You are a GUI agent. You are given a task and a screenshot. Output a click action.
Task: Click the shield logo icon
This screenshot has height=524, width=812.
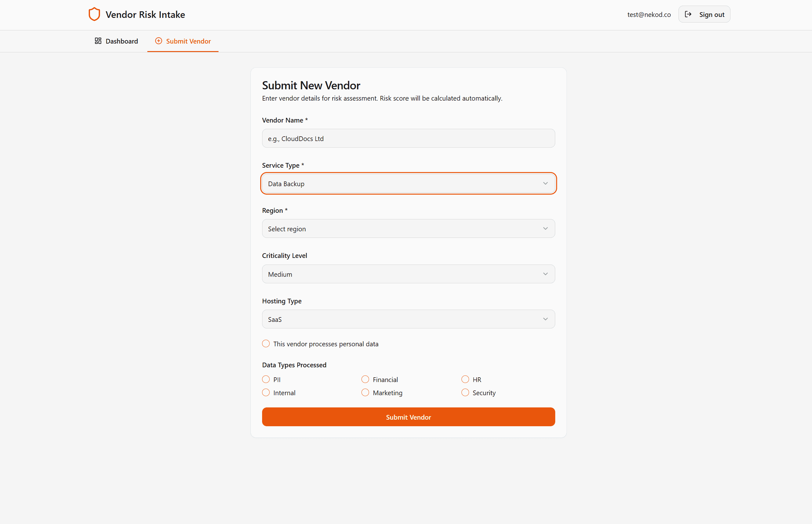94,14
